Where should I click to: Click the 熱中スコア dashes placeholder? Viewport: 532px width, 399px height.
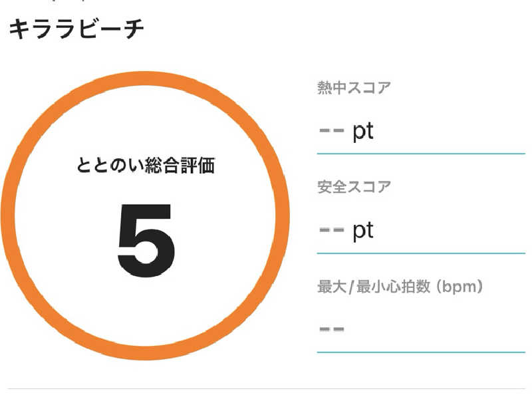click(331, 131)
